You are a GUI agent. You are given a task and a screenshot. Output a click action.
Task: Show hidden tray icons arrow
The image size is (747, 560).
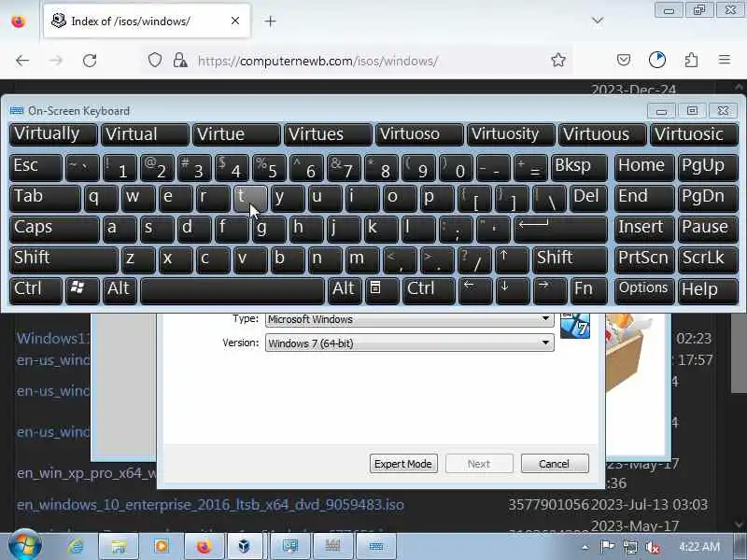coord(585,548)
